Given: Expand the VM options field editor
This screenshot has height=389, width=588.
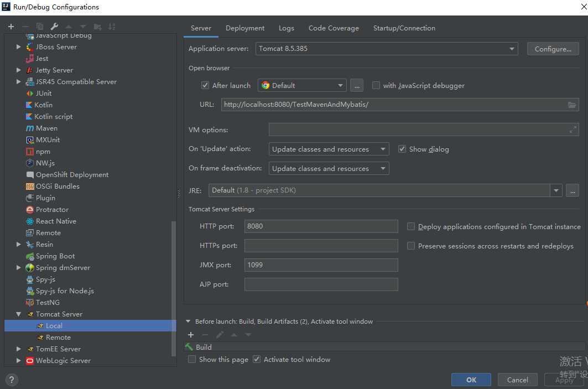Looking at the screenshot, I should click(573, 130).
